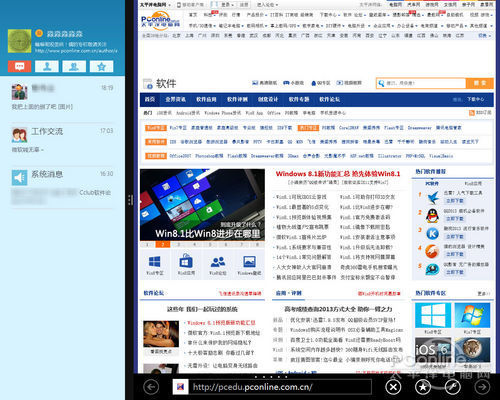Viewport: 500px width, 400px height.
Task: Open the QQ groups tab icon
Action: 74,66
